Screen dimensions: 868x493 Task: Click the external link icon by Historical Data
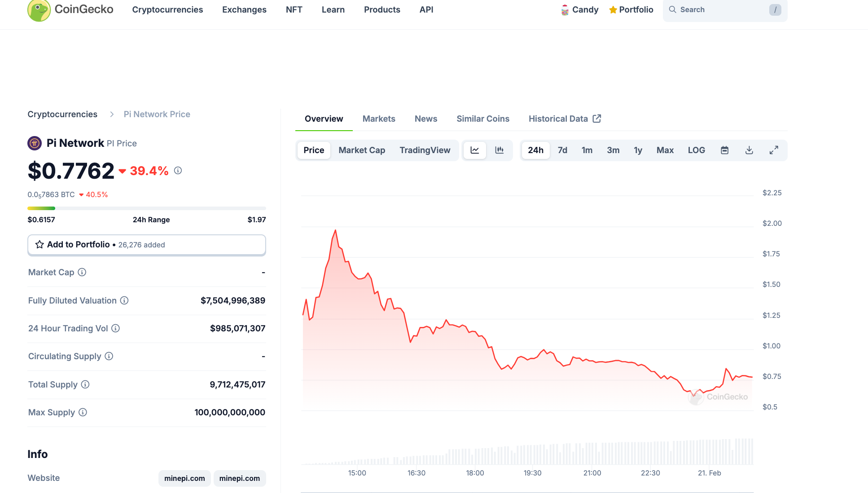[x=597, y=119]
